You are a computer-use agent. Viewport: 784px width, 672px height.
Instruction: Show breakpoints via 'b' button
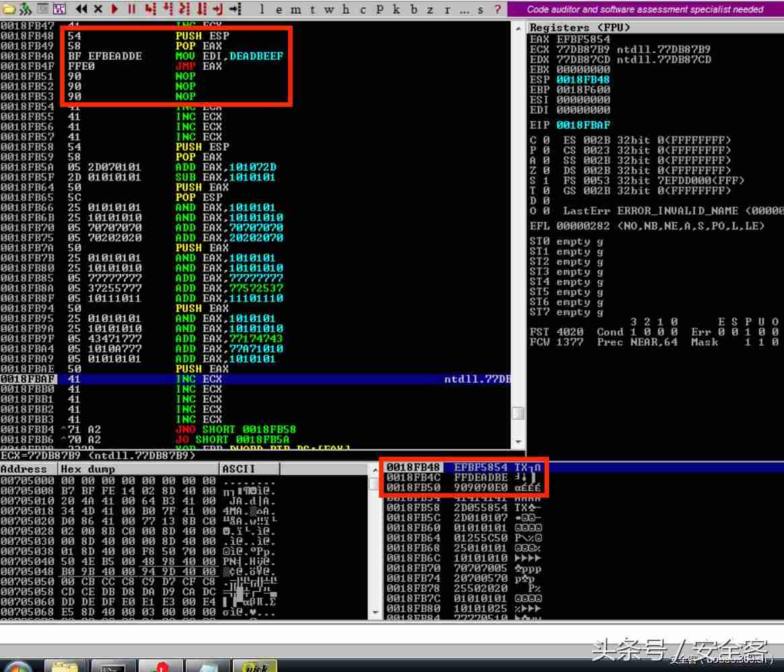[413, 9]
